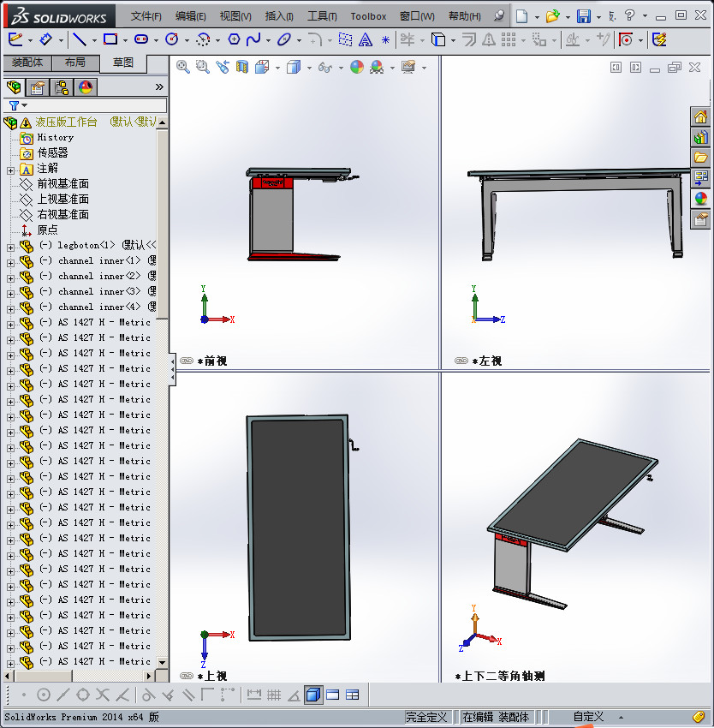Image resolution: width=714 pixels, height=728 pixels.
Task: Expand the legboton<1> component
Action: pos(10,248)
